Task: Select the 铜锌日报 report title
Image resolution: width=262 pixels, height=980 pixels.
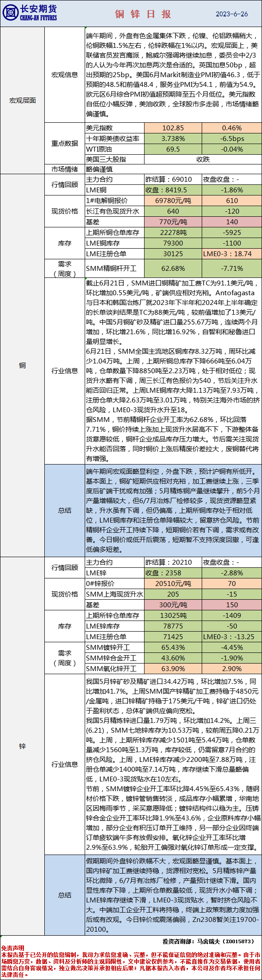Action: click(x=143, y=14)
